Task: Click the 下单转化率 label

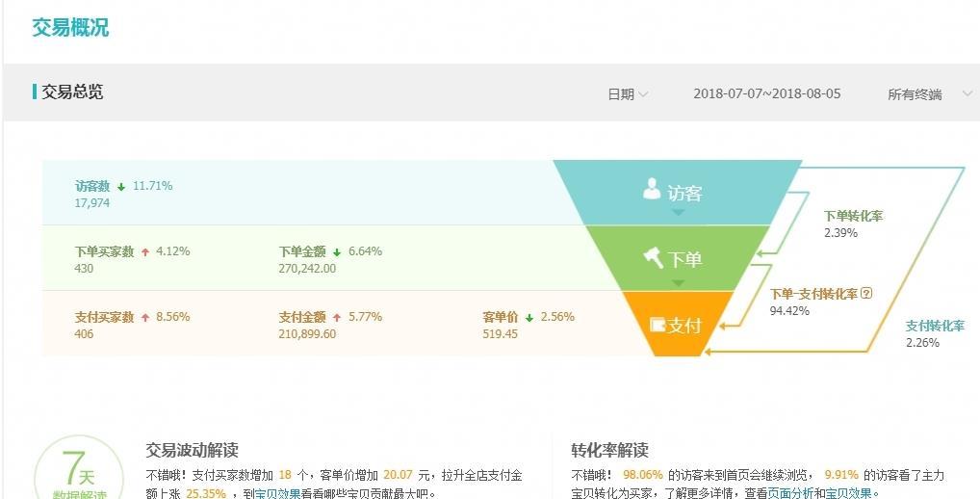Action: tap(854, 216)
